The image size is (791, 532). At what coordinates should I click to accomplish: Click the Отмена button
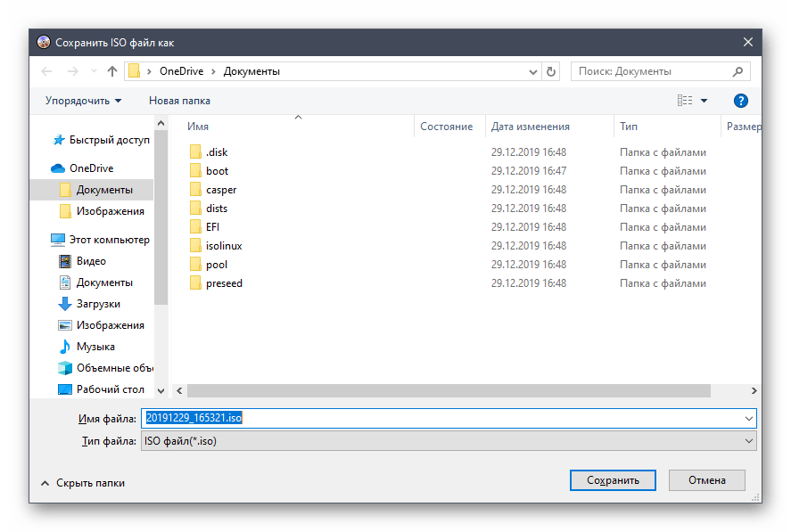click(707, 480)
